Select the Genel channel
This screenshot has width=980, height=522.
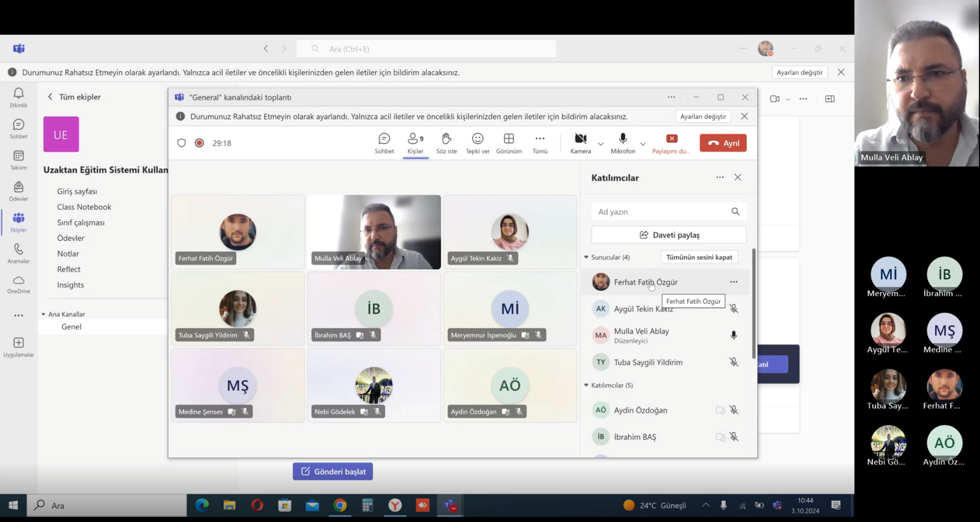(71, 326)
